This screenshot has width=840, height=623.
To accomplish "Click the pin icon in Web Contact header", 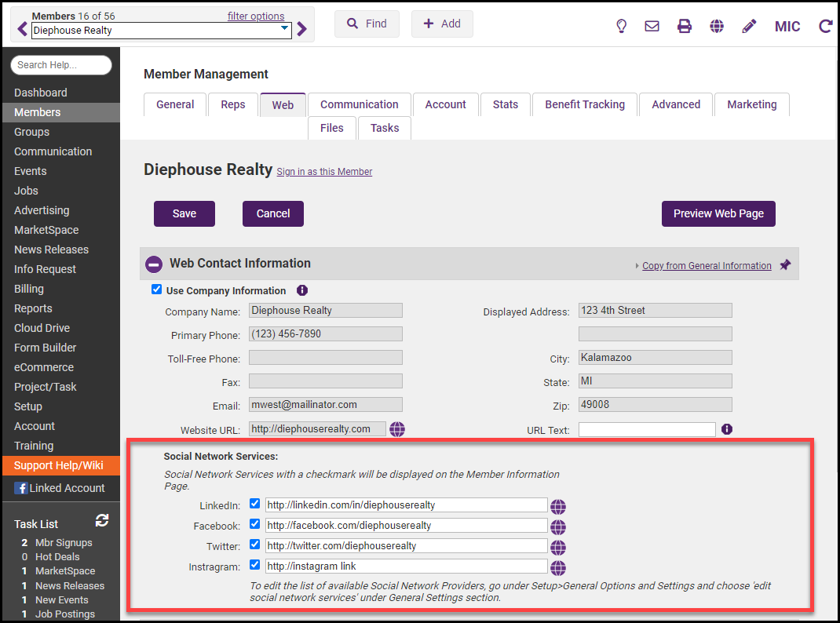I will (x=785, y=265).
